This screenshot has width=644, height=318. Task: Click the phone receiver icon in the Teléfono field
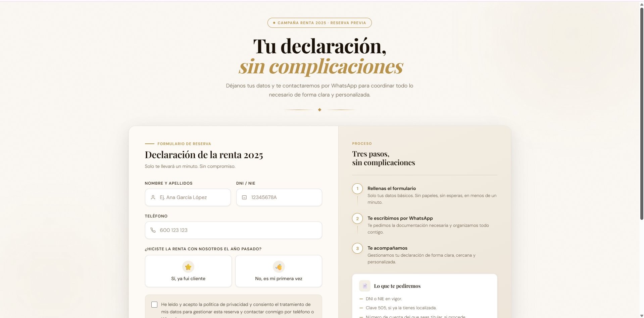153,230
